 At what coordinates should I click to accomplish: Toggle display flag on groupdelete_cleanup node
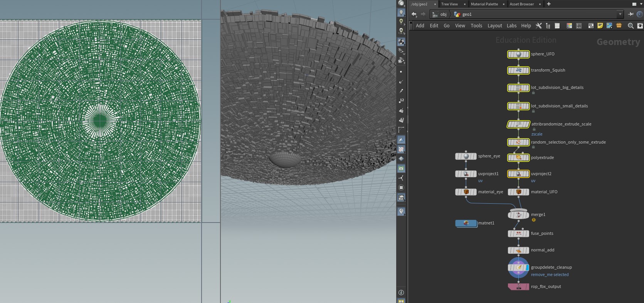click(x=527, y=268)
